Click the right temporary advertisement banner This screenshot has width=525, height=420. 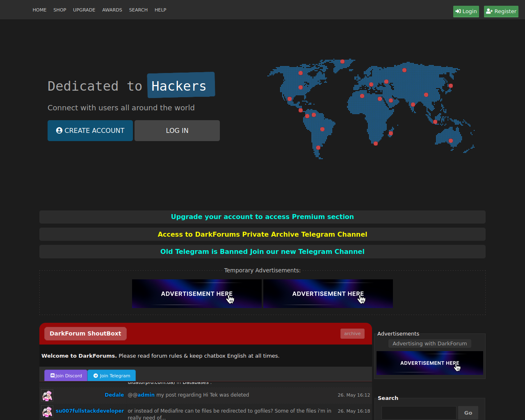coord(328,294)
